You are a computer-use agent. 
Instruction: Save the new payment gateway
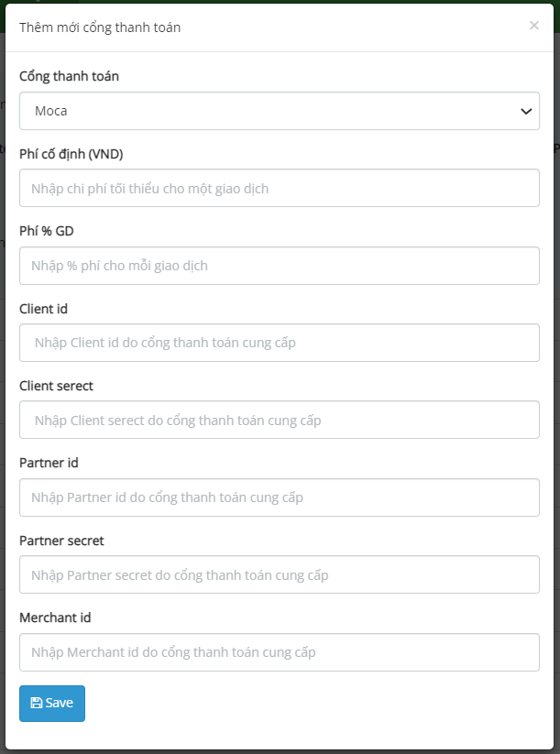pyautogui.click(x=52, y=704)
